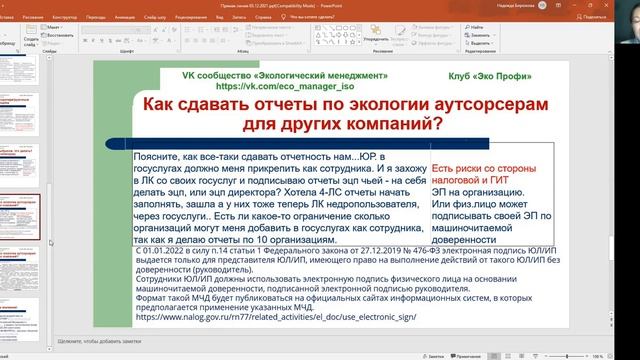Clear all formatting using the eraser icon
This screenshot has height=360, width=640.
pyautogui.click(x=174, y=30)
